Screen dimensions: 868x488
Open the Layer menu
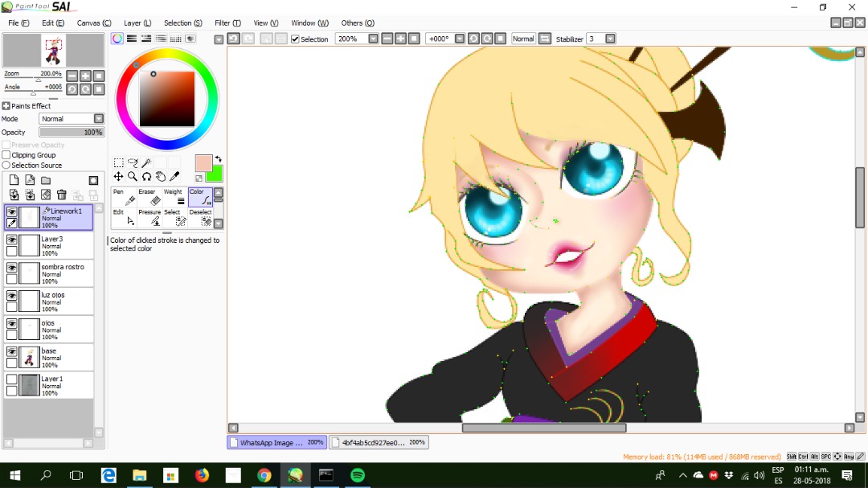tap(137, 23)
